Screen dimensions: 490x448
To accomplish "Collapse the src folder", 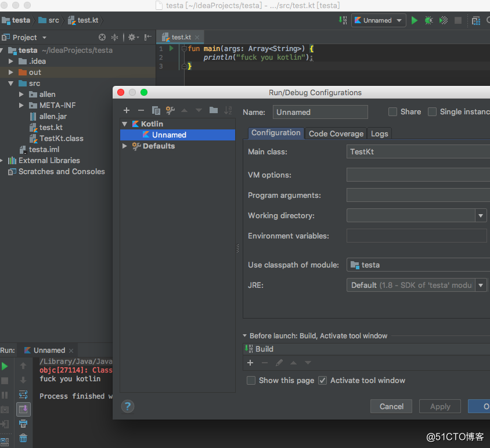I will tap(11, 84).
